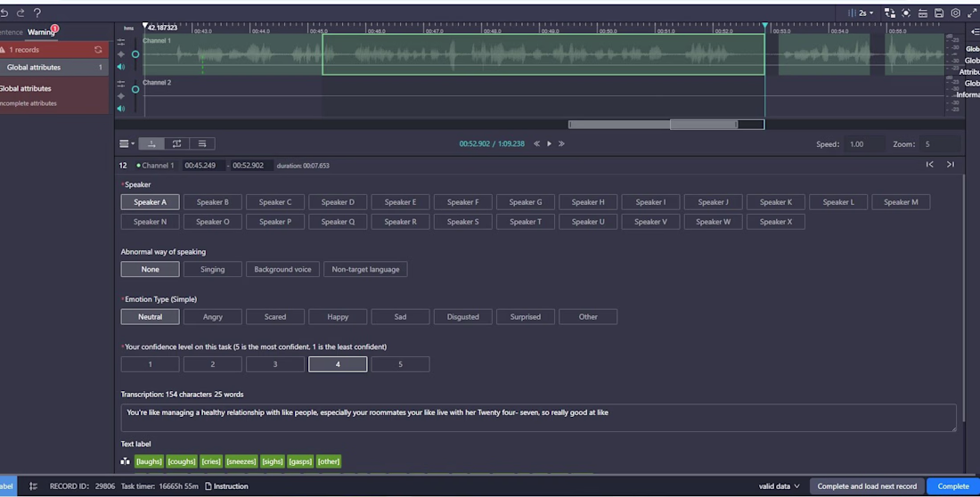Click the help question mark icon

tap(37, 13)
